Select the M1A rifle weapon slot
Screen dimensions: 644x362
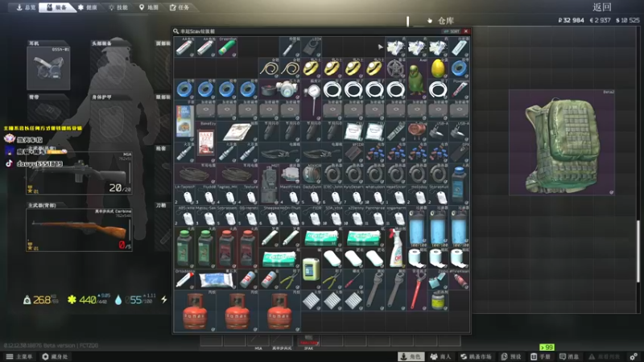79,173
